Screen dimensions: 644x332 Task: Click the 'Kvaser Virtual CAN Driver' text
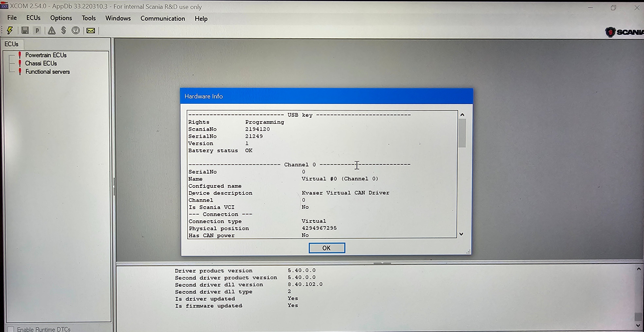point(346,193)
